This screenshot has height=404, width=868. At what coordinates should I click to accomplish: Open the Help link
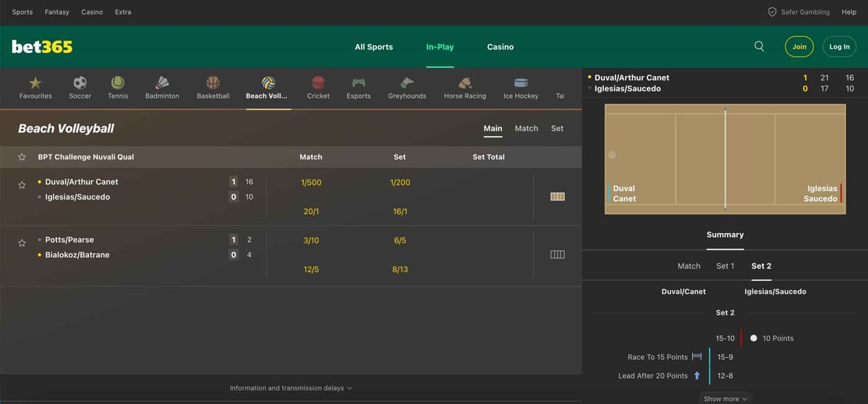pyautogui.click(x=848, y=12)
